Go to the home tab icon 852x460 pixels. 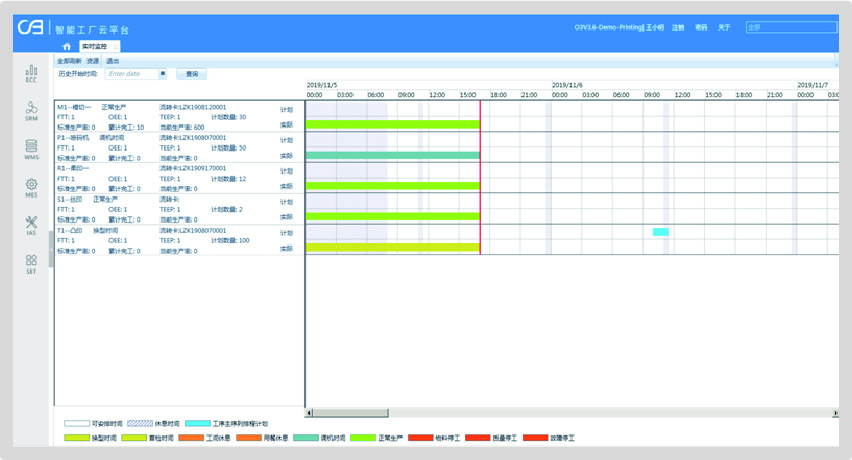coord(67,47)
